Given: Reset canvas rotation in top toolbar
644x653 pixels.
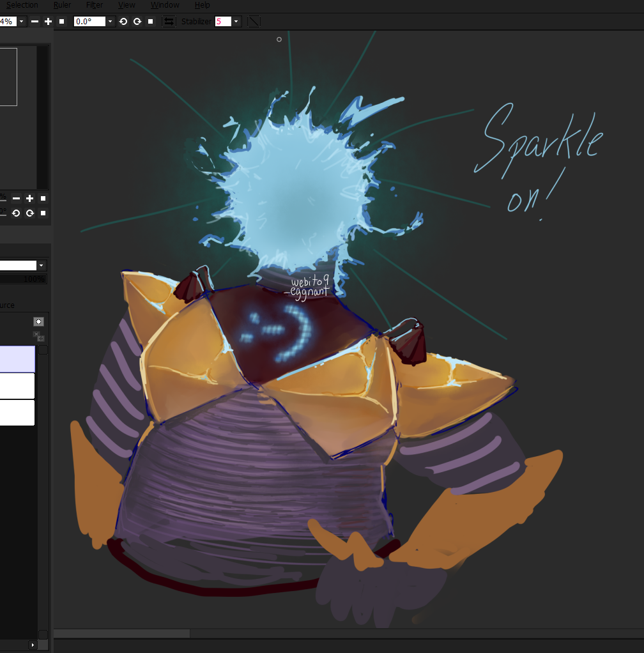Looking at the screenshot, I should click(151, 22).
